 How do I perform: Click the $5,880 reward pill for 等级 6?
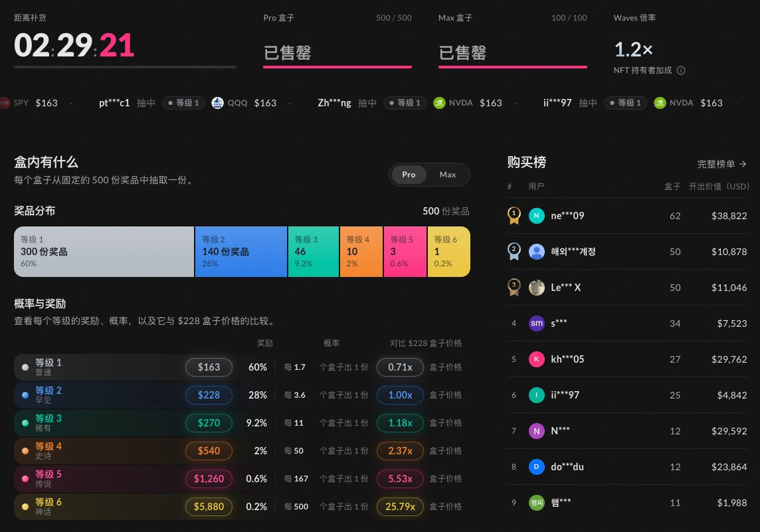tap(209, 506)
